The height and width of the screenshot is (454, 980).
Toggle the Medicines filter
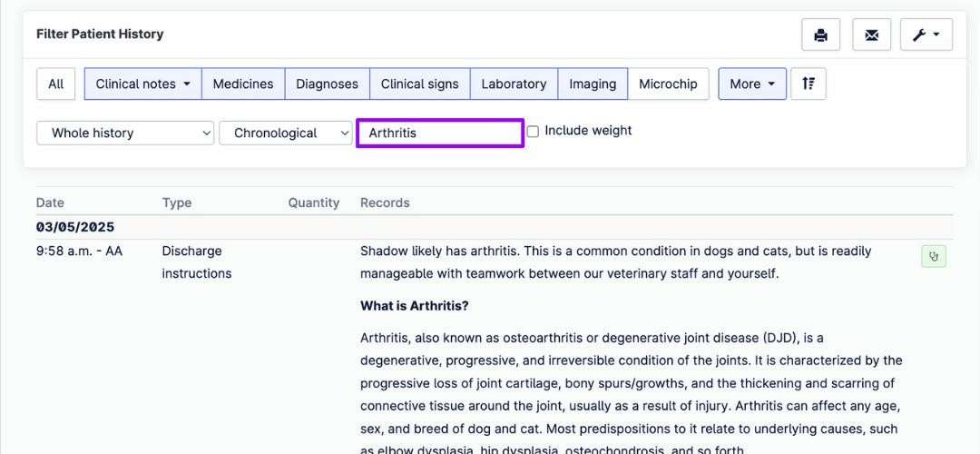coord(243,84)
